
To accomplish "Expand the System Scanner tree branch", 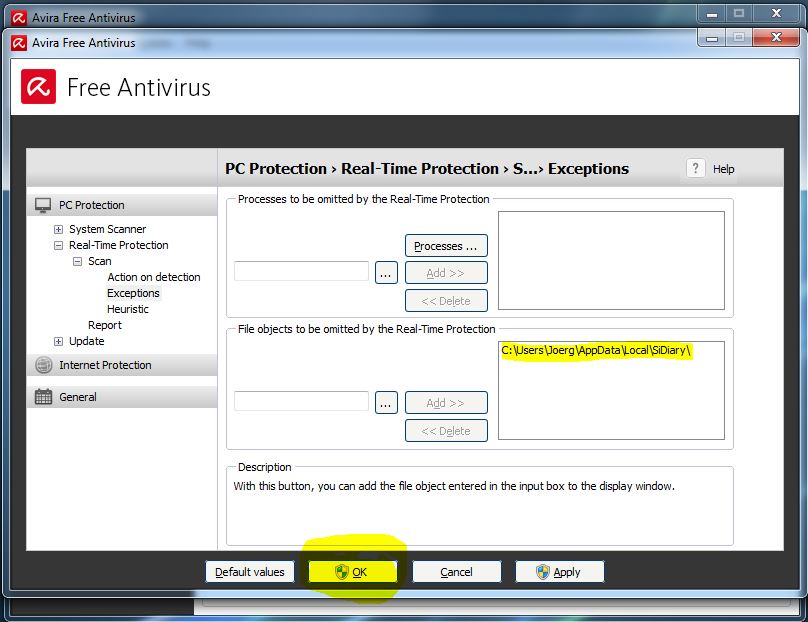I will pyautogui.click(x=58, y=229).
